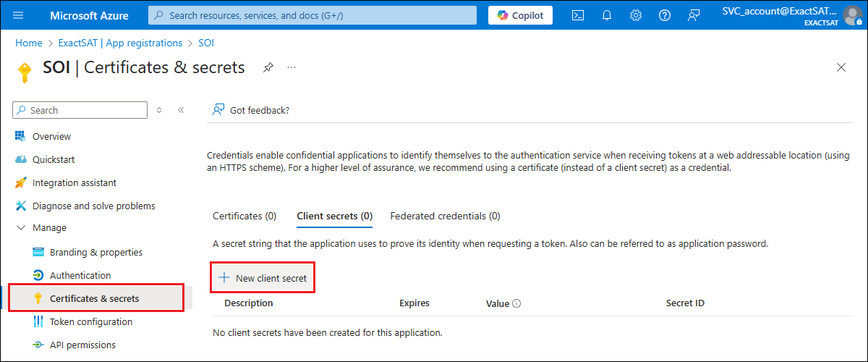The image size is (868, 362).
Task: Click New client secret
Action: click(263, 278)
